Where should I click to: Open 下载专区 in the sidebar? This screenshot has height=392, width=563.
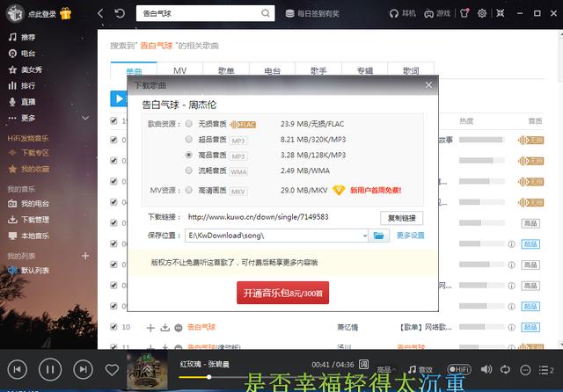[x=29, y=153]
